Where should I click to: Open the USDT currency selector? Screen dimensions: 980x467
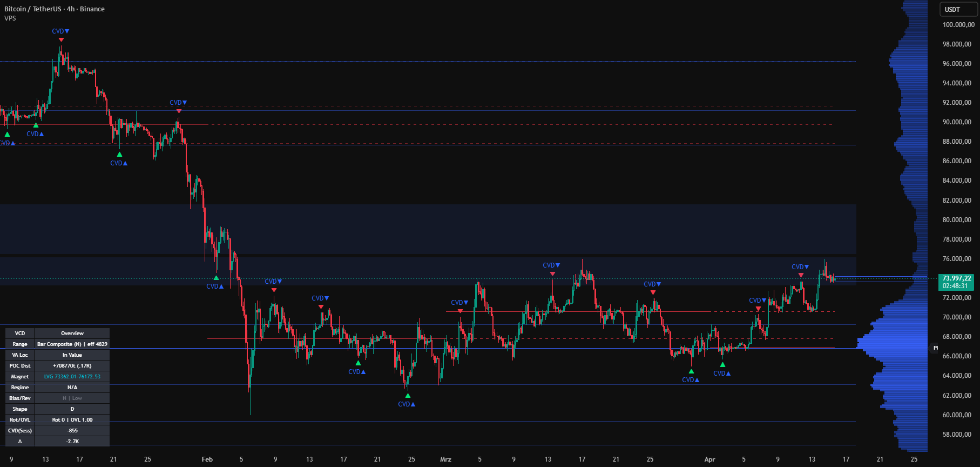pos(958,9)
